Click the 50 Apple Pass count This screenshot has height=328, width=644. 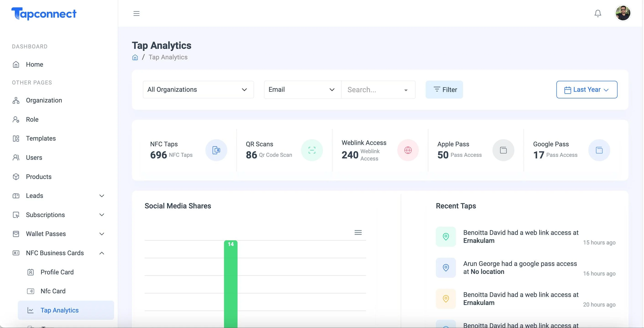coord(443,155)
